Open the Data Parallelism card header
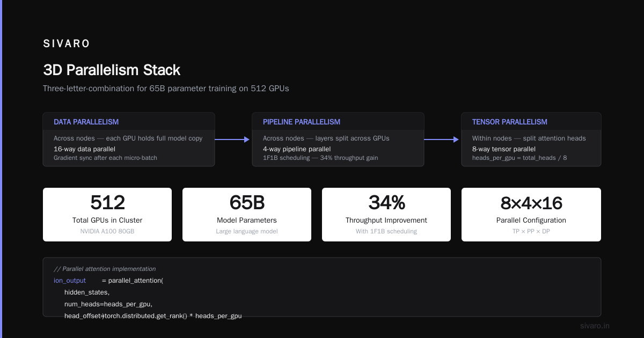This screenshot has height=338, width=644. click(129, 122)
